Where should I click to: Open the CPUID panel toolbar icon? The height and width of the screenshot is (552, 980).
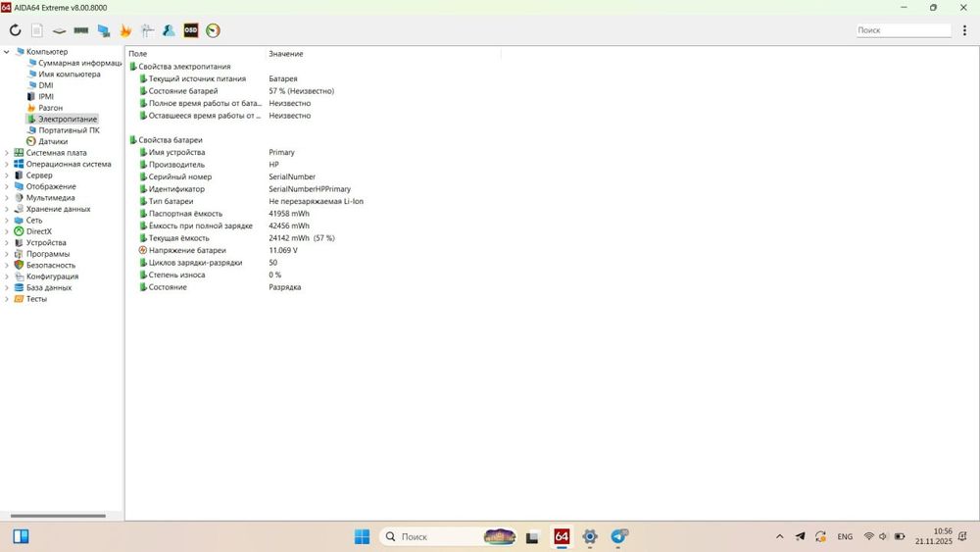[x=148, y=30]
